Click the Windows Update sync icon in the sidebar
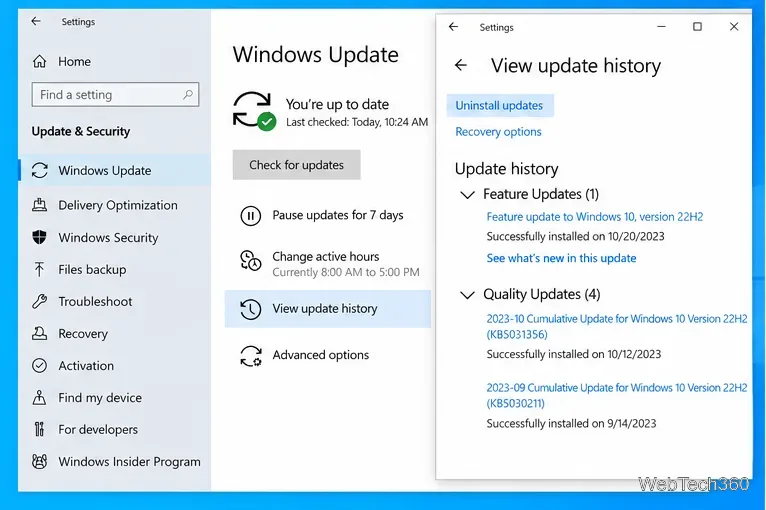Image resolution: width=766 pixels, height=510 pixels. 40,170
